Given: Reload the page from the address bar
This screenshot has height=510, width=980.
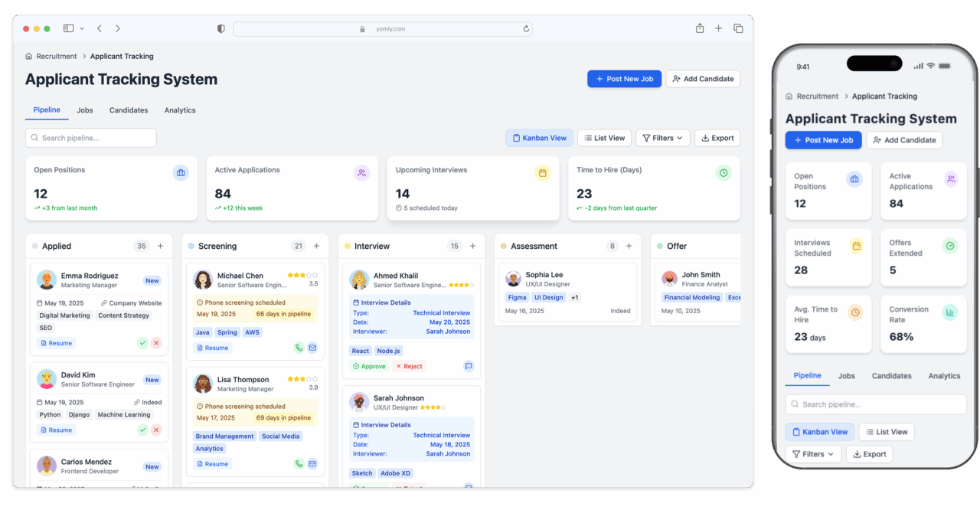Looking at the screenshot, I should (x=526, y=28).
